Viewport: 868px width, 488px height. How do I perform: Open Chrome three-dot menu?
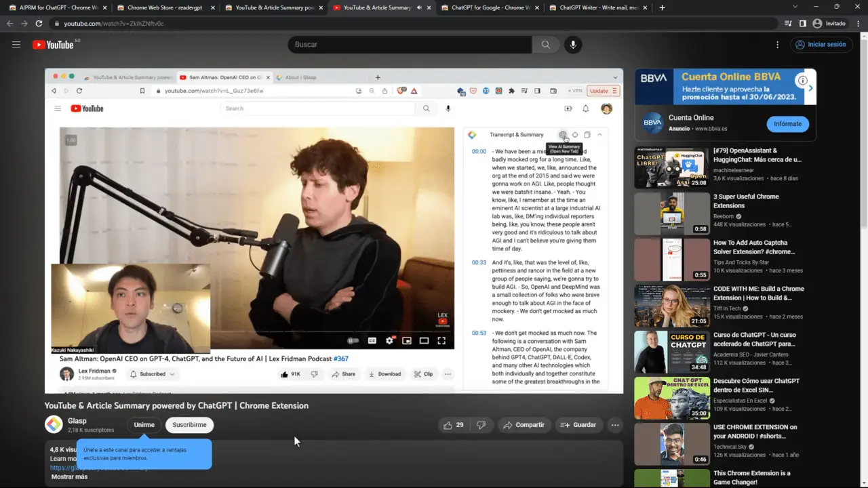[x=858, y=23]
